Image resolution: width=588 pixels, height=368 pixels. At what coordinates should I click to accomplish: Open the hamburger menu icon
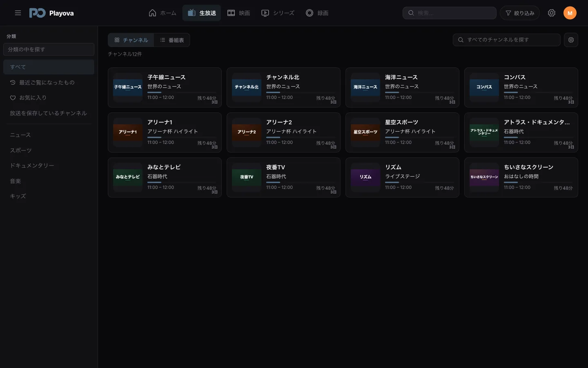coord(18,13)
